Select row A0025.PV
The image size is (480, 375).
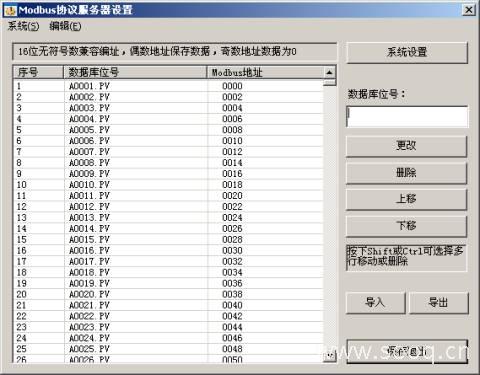pos(168,349)
